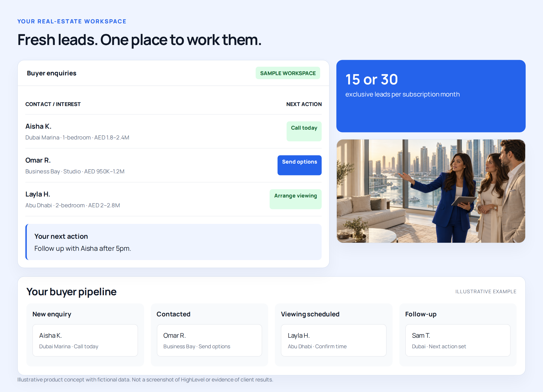This screenshot has width=543, height=392.
Task: Open Layla H. card in Viewing scheduled column
Action: coord(334,340)
